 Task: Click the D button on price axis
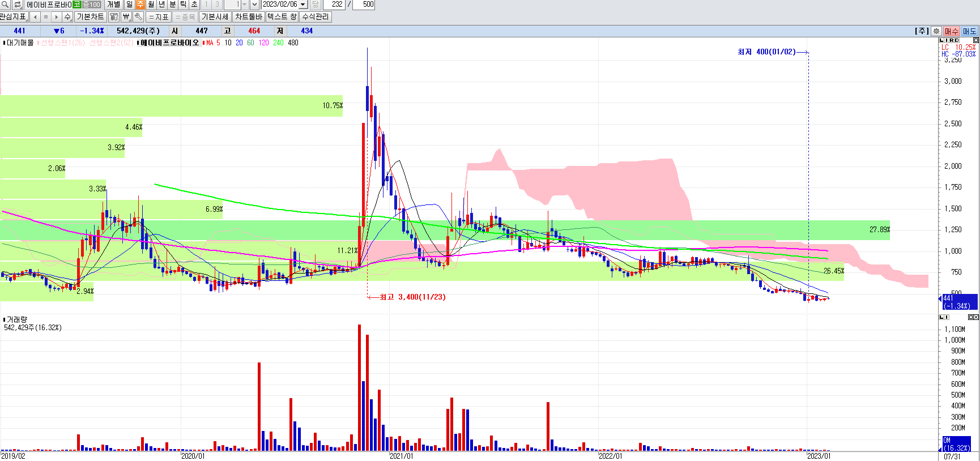point(957,40)
